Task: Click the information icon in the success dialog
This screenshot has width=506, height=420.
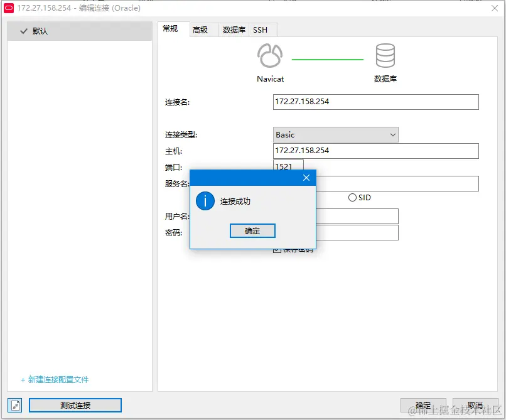Action: 205,201
